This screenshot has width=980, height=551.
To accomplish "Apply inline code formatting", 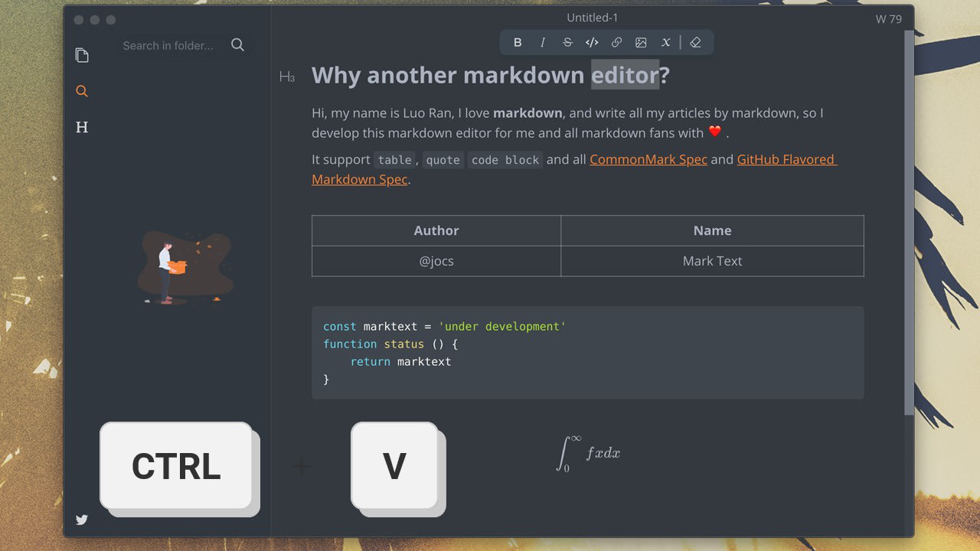I will point(592,43).
